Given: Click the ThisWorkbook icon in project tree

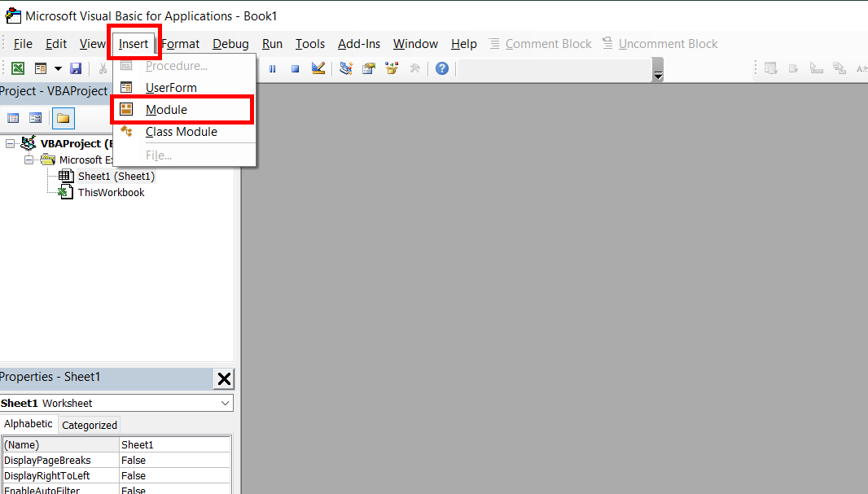Looking at the screenshot, I should coord(65,193).
